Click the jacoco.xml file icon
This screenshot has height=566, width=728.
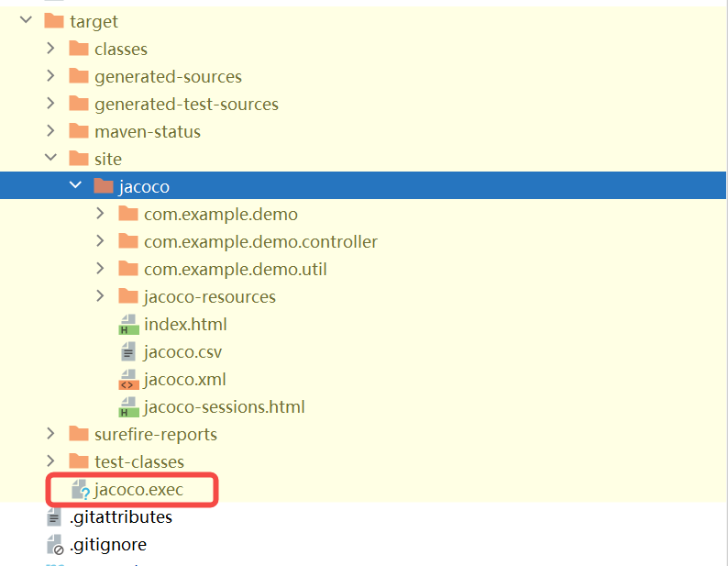click(x=128, y=380)
